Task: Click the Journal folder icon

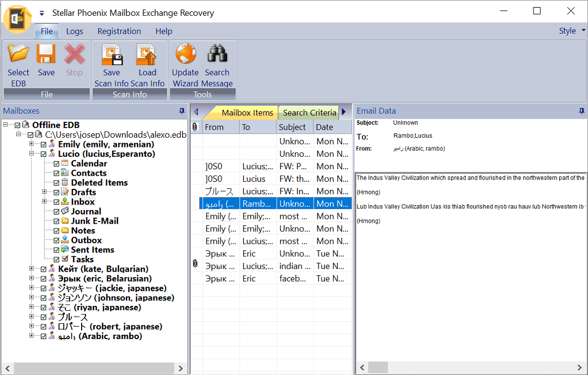Action: click(x=65, y=211)
